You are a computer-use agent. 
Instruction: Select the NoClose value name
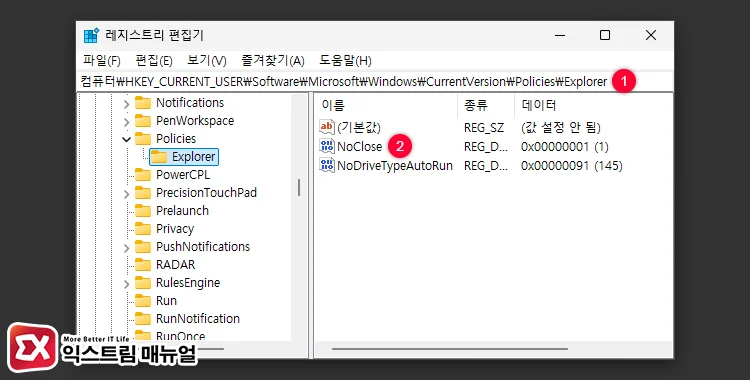pyautogui.click(x=360, y=147)
